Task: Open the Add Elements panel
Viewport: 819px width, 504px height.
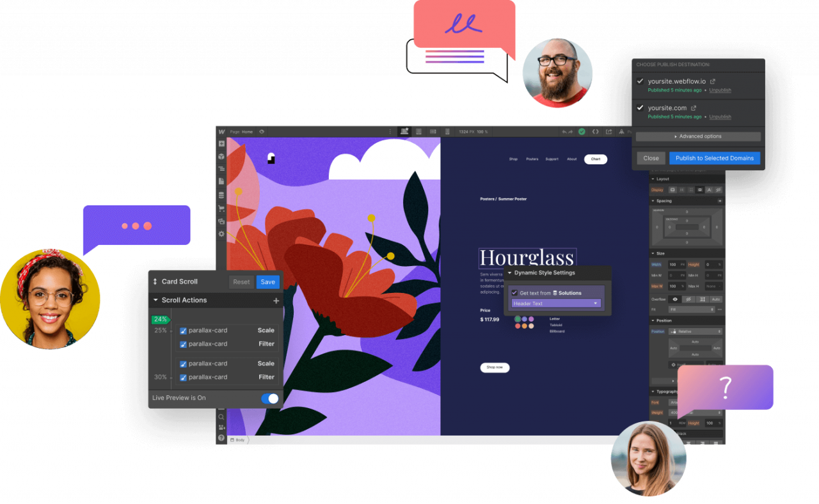Action: [221, 144]
